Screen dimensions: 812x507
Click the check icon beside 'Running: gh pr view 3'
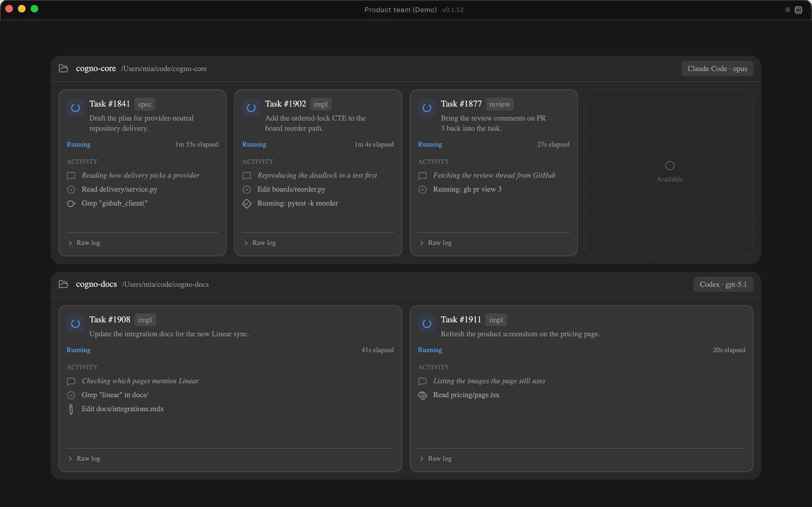click(422, 190)
